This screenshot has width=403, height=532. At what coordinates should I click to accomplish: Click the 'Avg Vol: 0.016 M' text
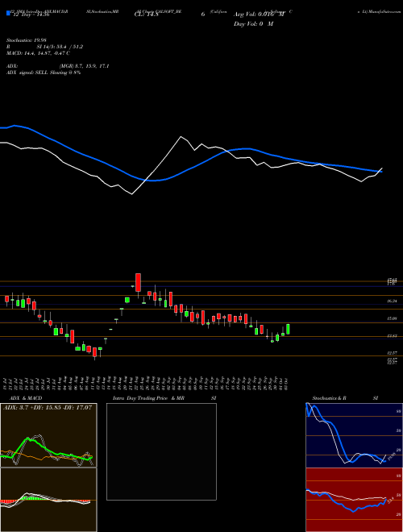(x=259, y=15)
